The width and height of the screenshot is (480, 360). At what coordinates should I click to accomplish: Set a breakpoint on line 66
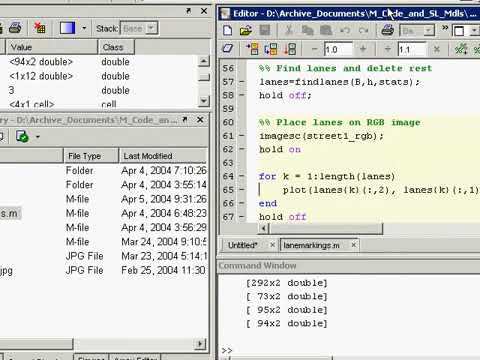242,203
